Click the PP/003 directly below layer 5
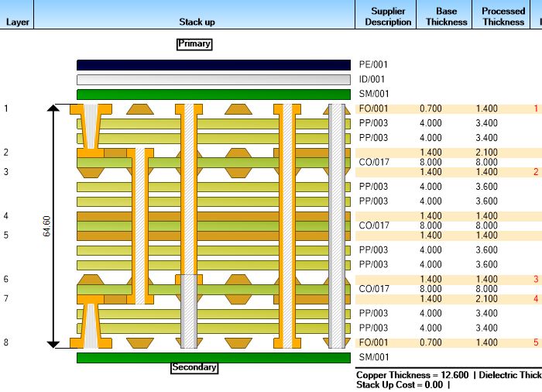 click(x=374, y=250)
